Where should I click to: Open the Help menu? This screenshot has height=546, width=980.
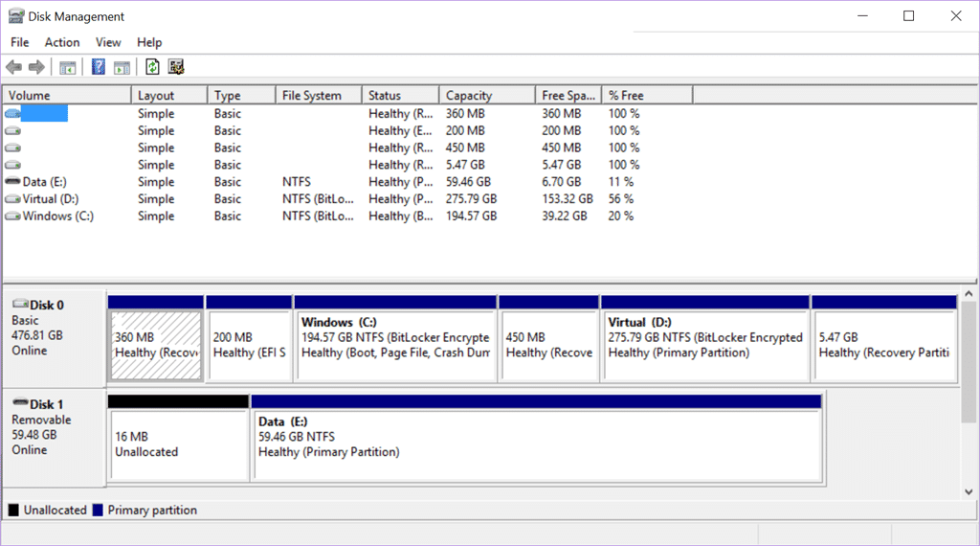click(149, 42)
